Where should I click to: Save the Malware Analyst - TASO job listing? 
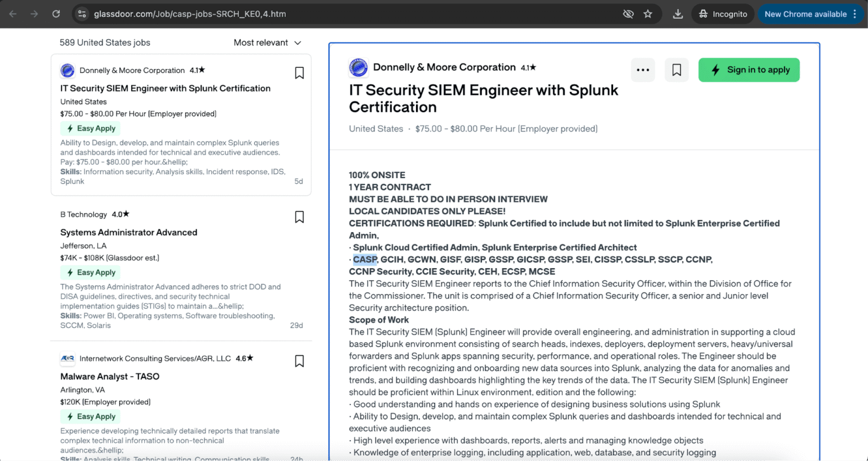300,360
